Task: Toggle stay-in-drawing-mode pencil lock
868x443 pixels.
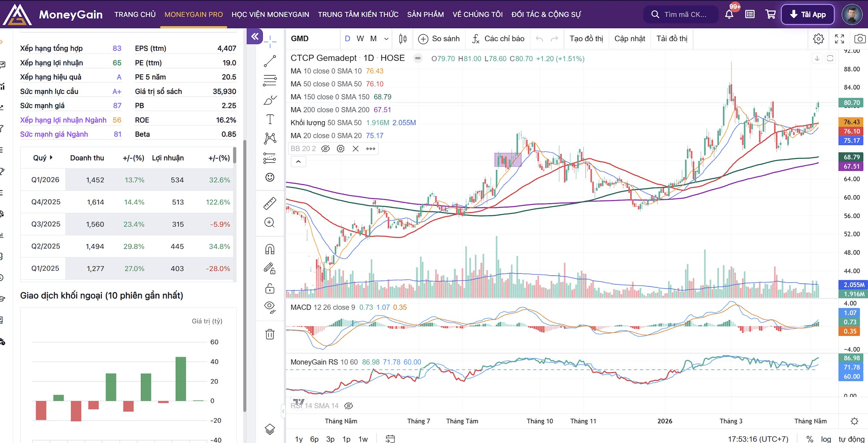Action: coord(270,269)
